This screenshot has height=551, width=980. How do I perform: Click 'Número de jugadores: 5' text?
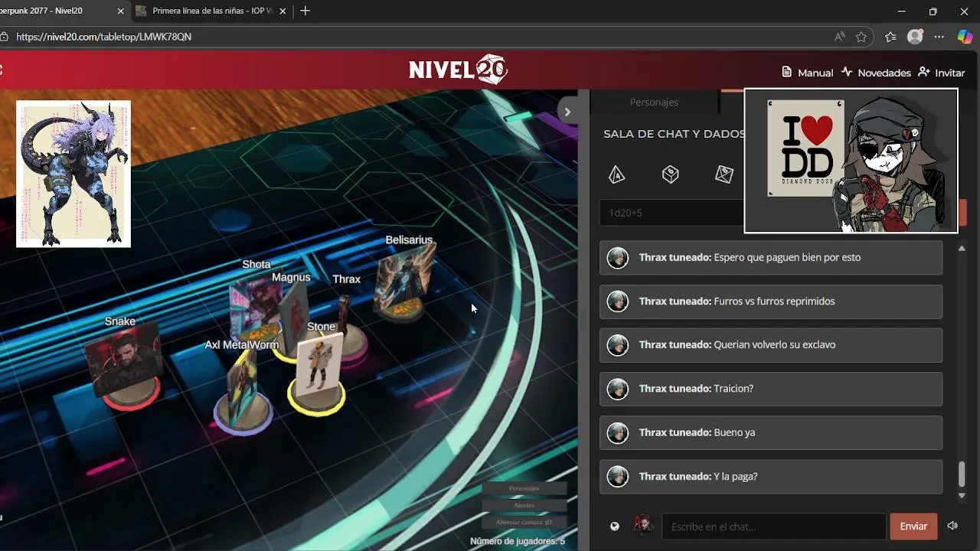pos(518,541)
